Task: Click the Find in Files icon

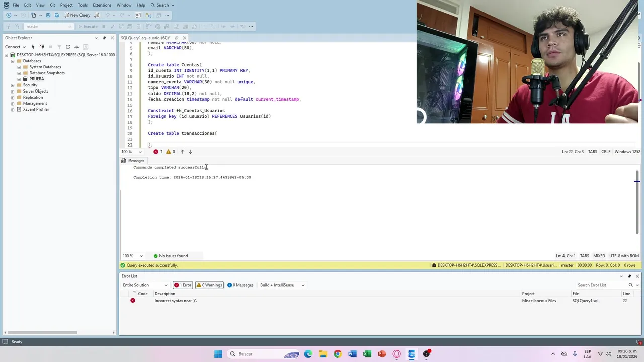Action: [148, 15]
